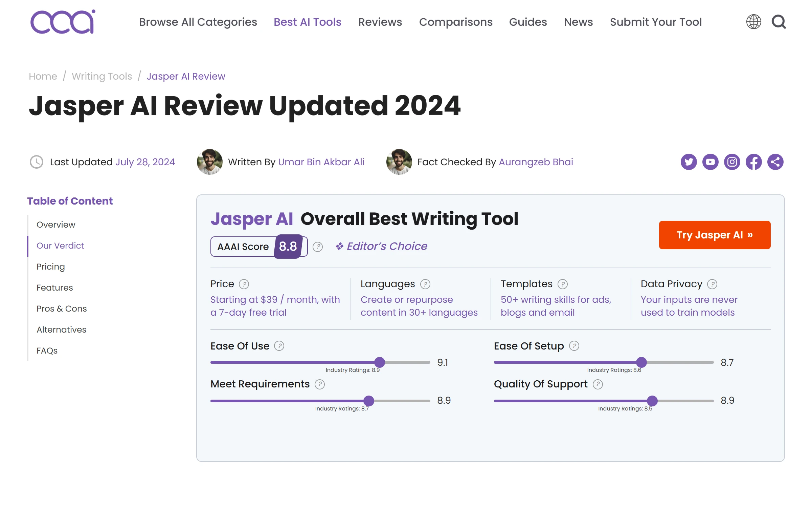This screenshot has width=812, height=508.
Task: Click the AAAI site logo
Action: 63,22
